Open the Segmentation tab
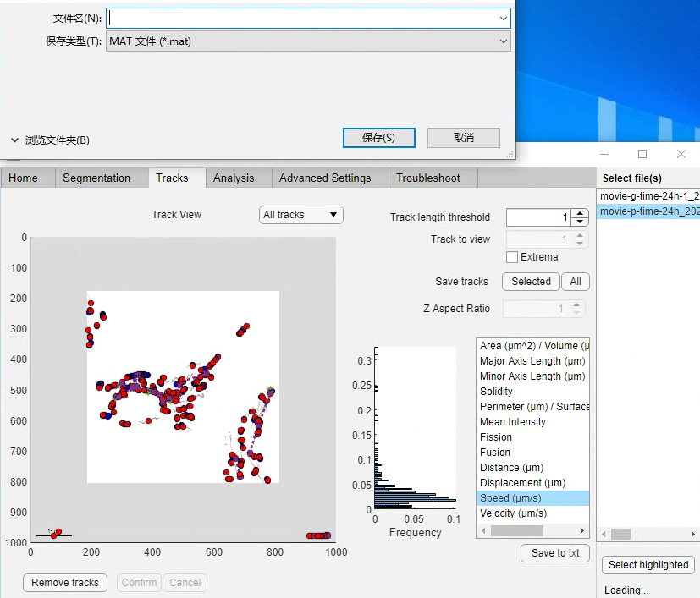The height and width of the screenshot is (598, 700). coord(100,178)
